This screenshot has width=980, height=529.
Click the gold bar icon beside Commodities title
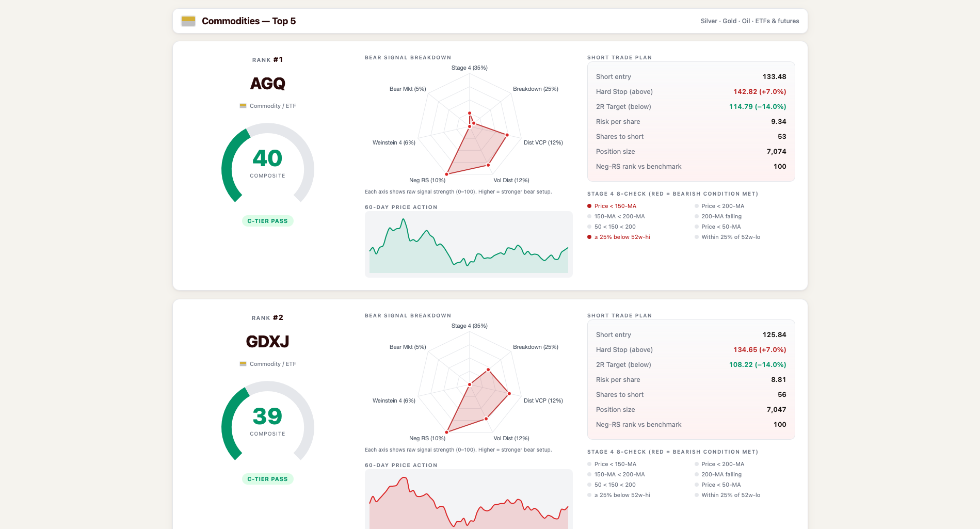pyautogui.click(x=188, y=21)
